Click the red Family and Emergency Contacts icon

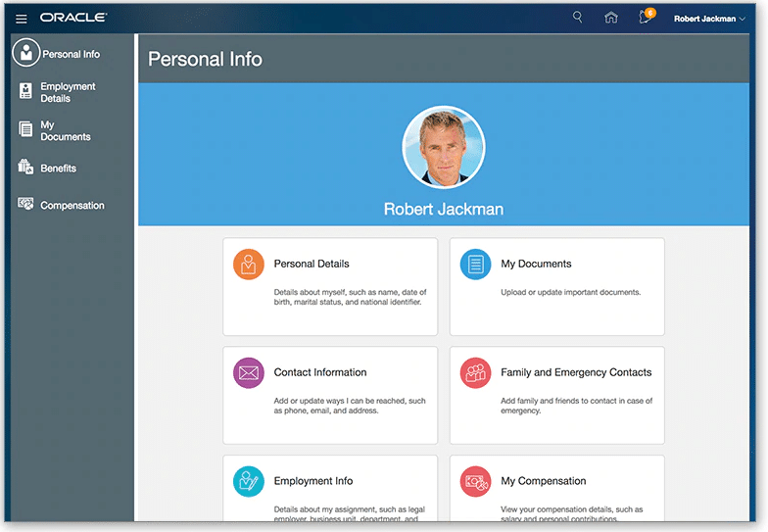pos(476,373)
